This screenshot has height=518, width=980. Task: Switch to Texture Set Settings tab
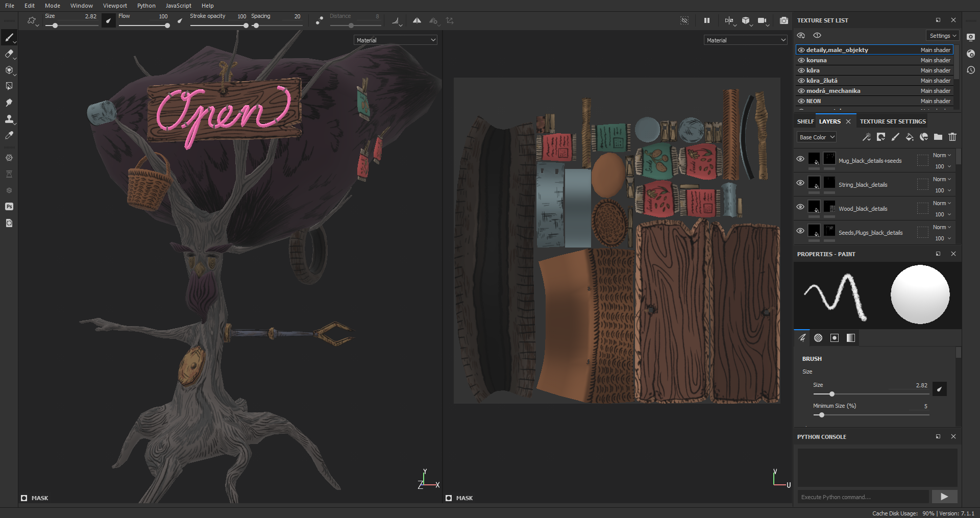[893, 121]
